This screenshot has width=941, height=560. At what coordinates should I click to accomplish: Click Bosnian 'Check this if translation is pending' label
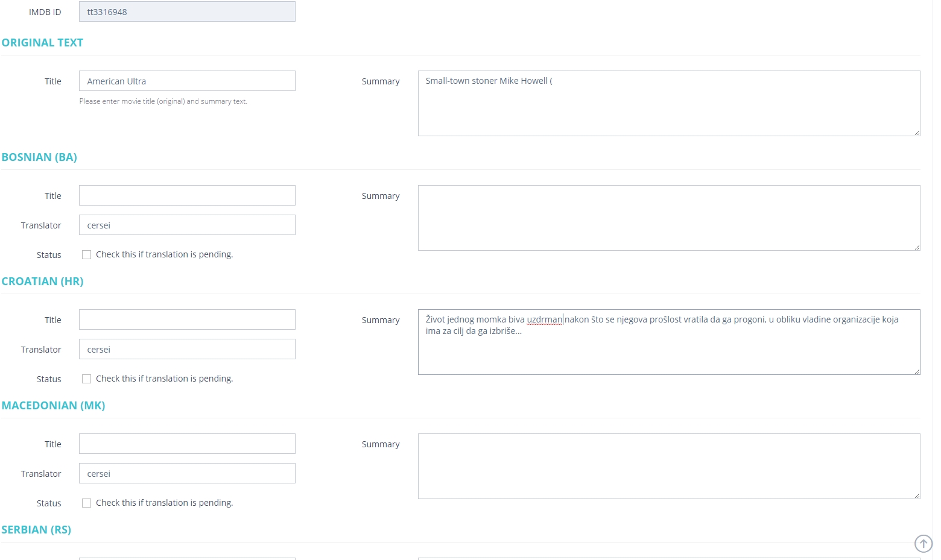164,254
